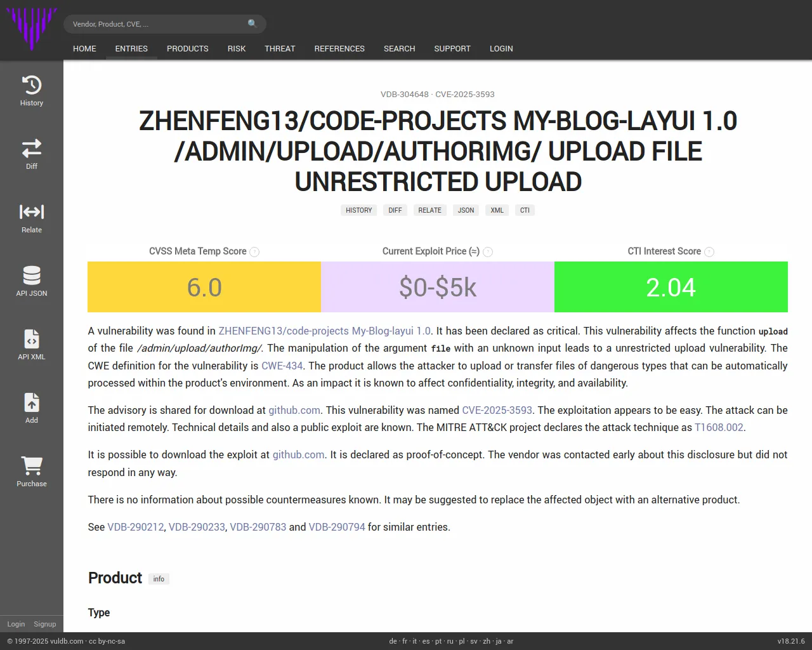Switch language to fr
812x650 pixels.
click(x=405, y=641)
